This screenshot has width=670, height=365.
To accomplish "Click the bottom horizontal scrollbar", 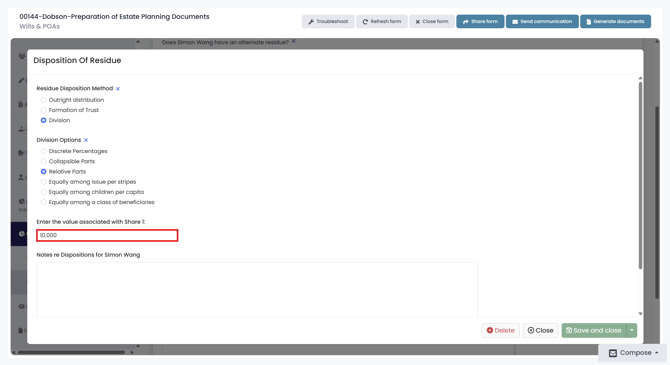I will point(71,352).
